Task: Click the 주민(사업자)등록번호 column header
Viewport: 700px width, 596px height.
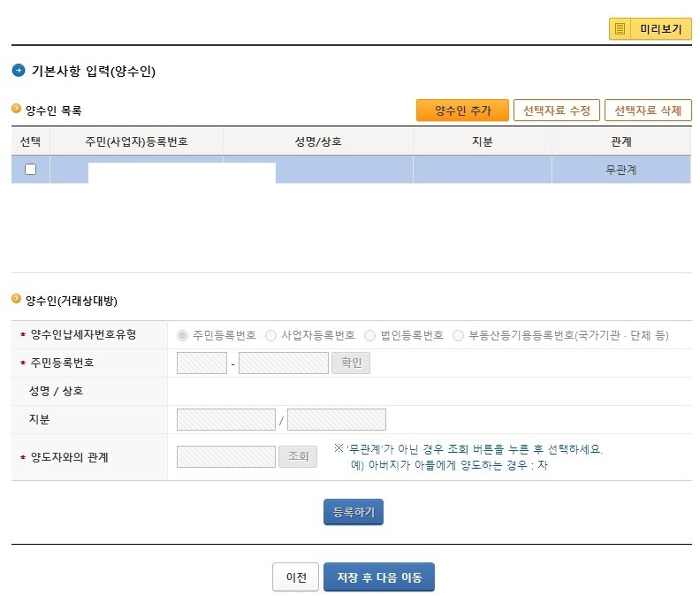Action: pyautogui.click(x=136, y=141)
